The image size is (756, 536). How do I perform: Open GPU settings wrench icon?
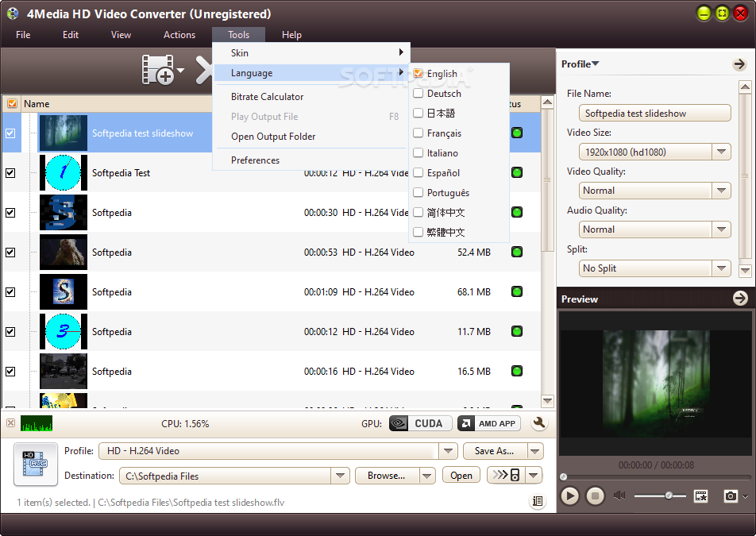coord(539,422)
